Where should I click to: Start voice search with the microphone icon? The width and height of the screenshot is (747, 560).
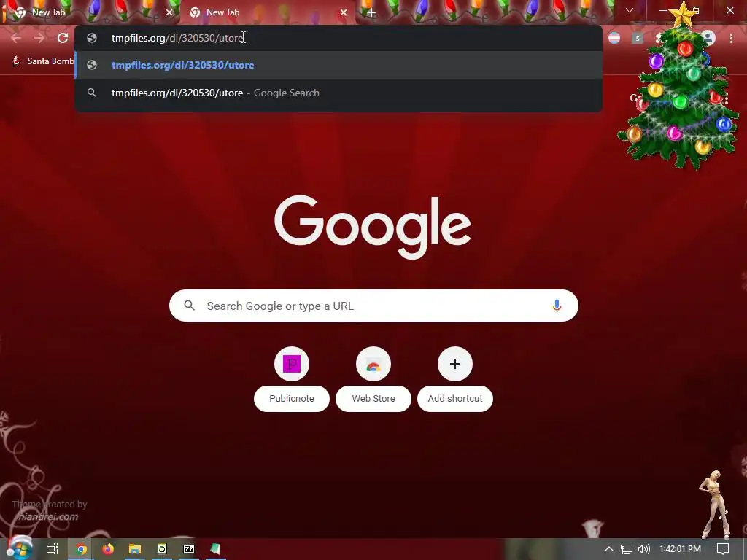coord(557,306)
